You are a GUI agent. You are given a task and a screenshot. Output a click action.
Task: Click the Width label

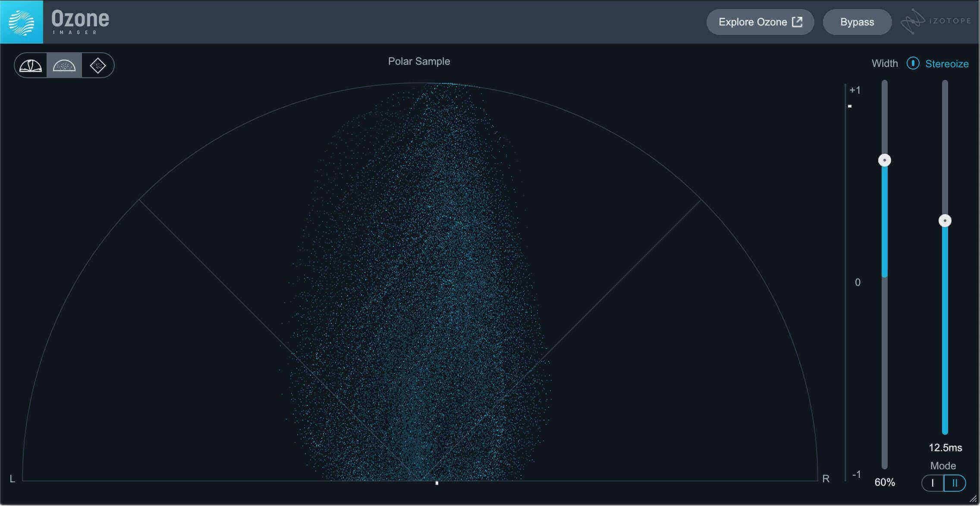click(885, 63)
